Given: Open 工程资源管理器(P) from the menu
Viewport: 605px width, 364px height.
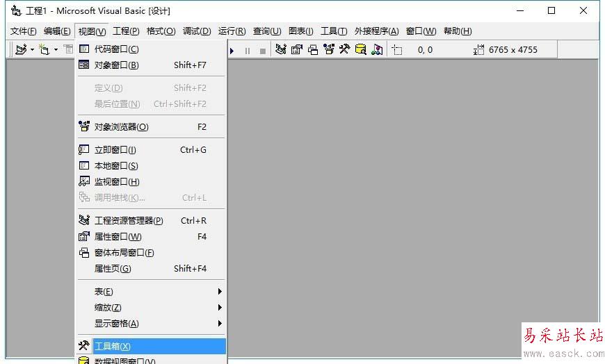Looking at the screenshot, I should [151, 221].
